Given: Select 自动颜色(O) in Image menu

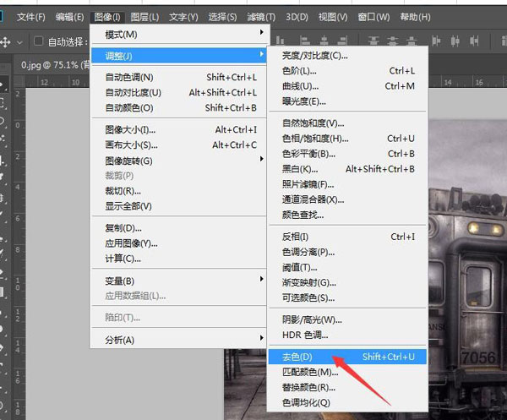Looking at the screenshot, I should [179, 108].
